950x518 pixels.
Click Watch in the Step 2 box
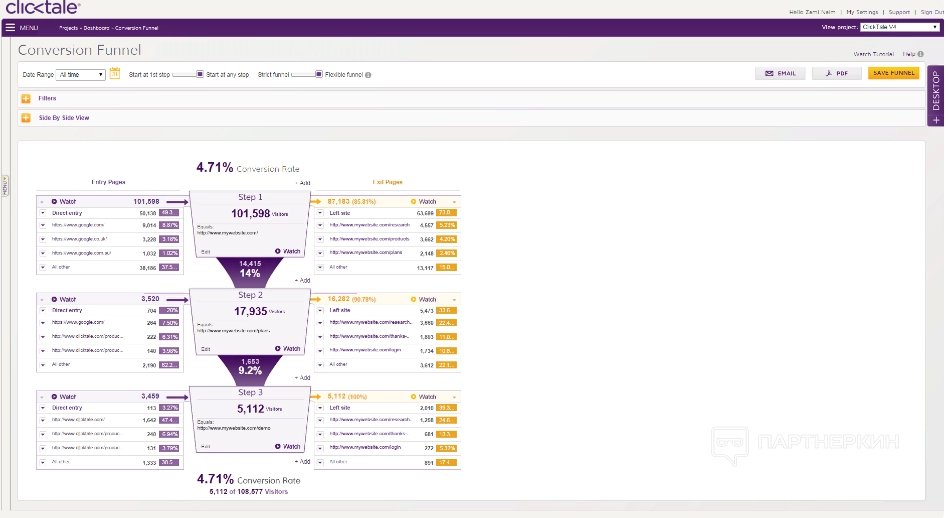tap(288, 348)
